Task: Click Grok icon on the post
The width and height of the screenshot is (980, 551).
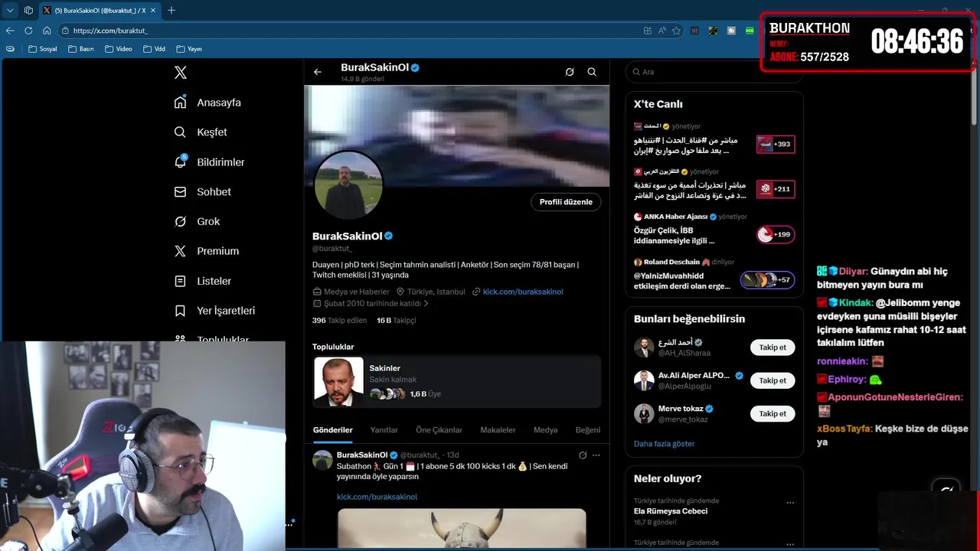Action: point(583,455)
